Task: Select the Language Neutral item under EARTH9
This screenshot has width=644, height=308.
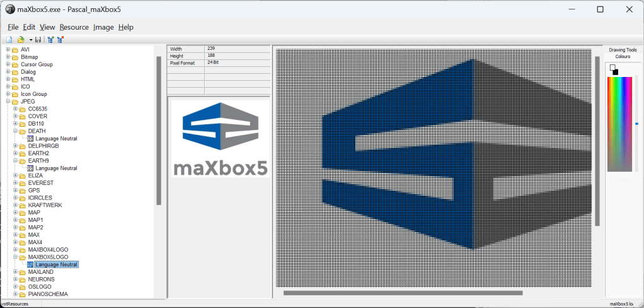Action: pos(56,169)
